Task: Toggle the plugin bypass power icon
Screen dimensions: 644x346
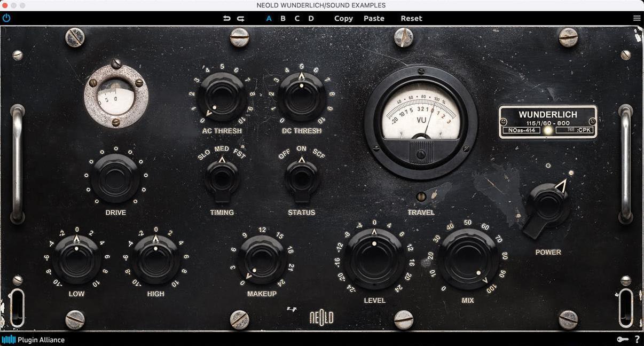Action: (x=6, y=18)
